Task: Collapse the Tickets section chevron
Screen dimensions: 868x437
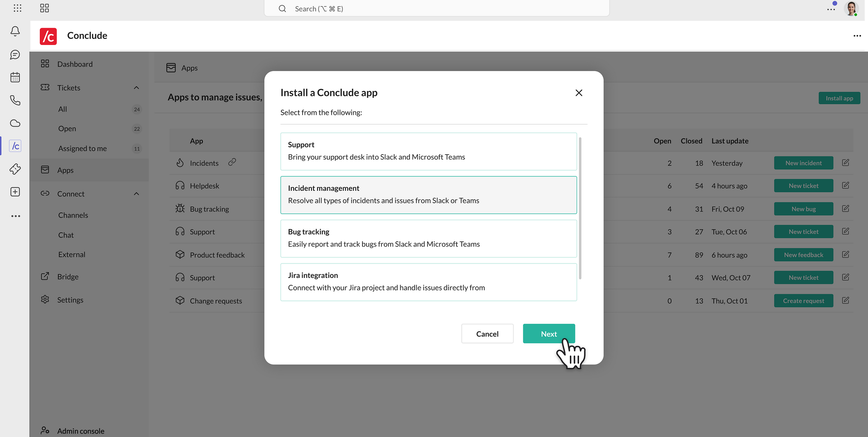Action: [136, 88]
